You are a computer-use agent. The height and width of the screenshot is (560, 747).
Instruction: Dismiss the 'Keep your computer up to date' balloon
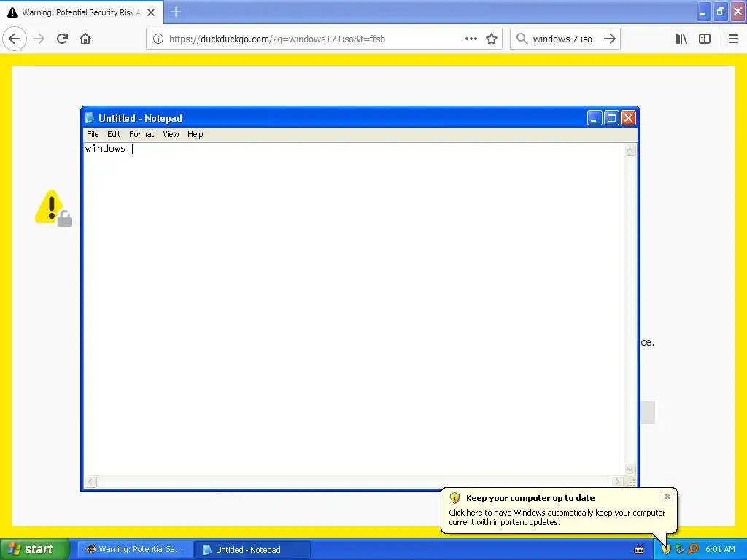point(667,497)
